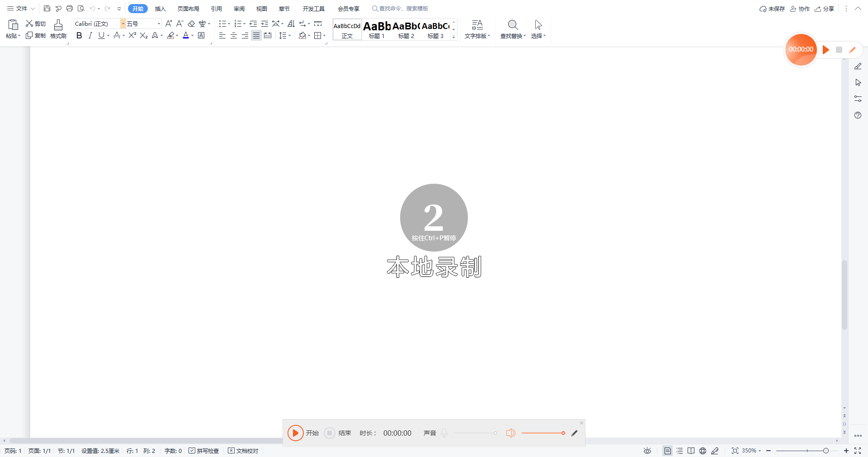Set paragraph to center alignment
The width and height of the screenshot is (868, 457).
click(234, 35)
